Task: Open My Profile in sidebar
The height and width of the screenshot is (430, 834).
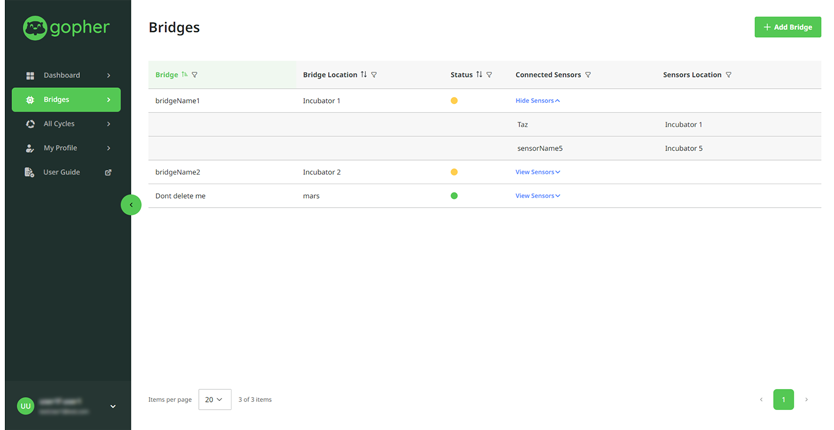Action: click(67, 148)
